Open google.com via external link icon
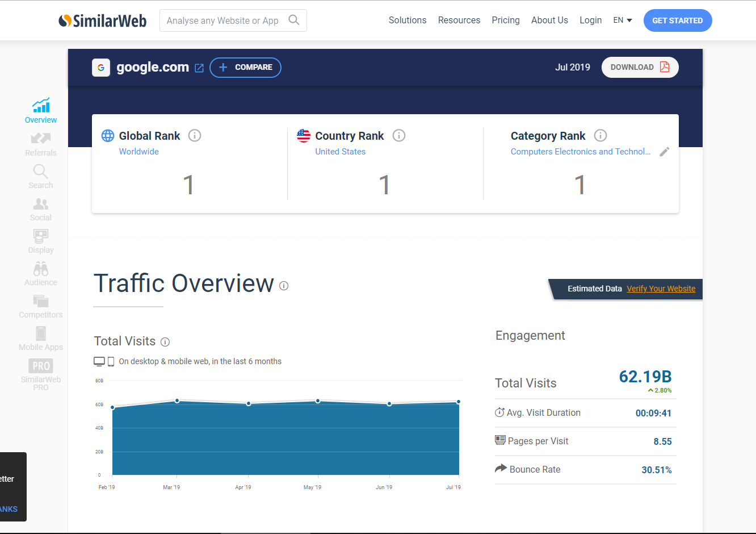756x534 pixels. (199, 68)
